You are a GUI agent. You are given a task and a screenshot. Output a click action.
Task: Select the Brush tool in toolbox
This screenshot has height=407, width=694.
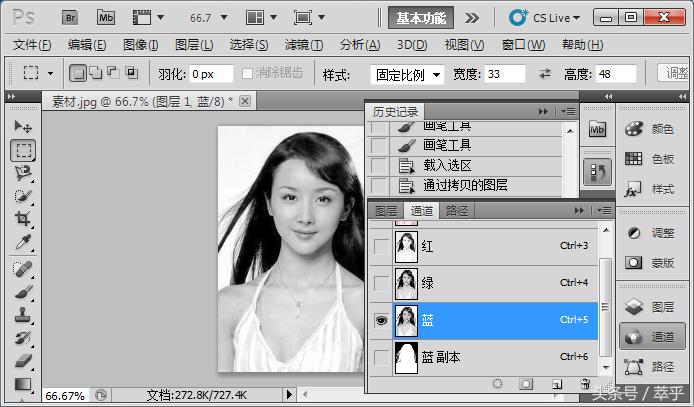point(23,292)
